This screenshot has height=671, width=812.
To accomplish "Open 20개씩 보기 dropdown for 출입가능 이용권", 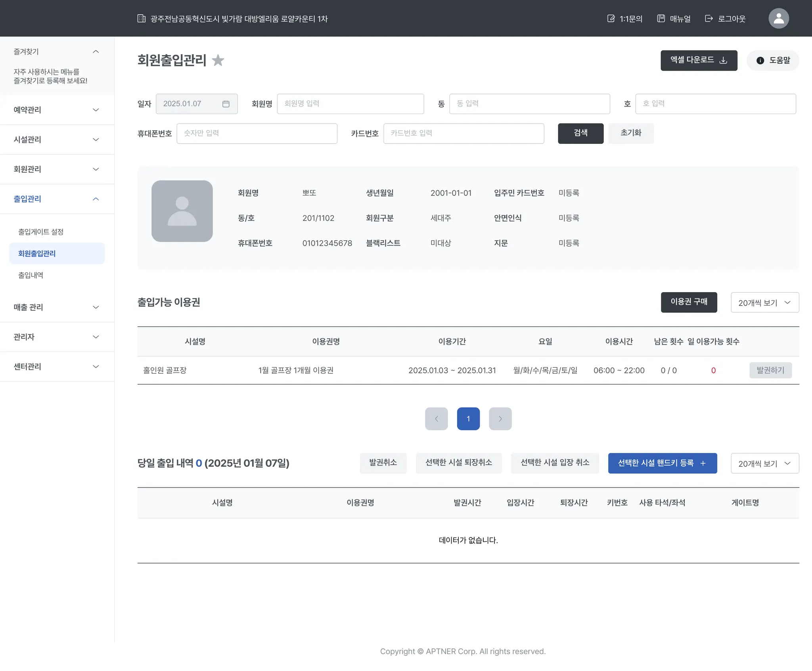I will pos(764,303).
